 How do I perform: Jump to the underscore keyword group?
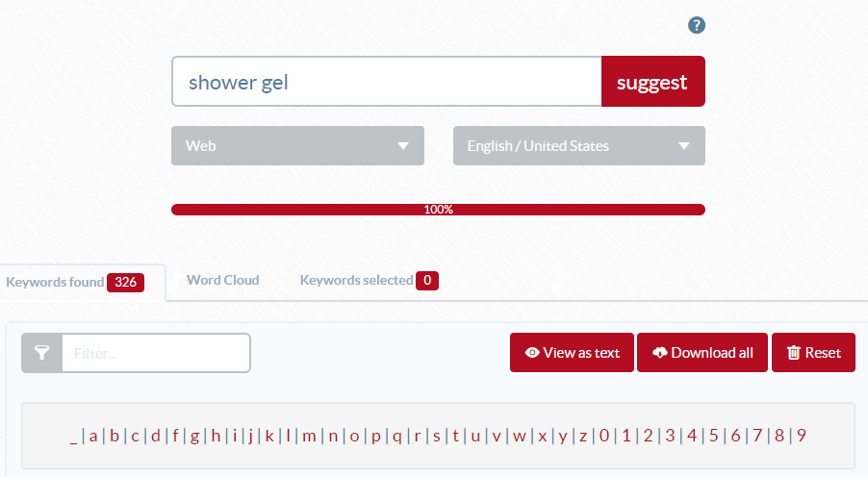pos(73,437)
